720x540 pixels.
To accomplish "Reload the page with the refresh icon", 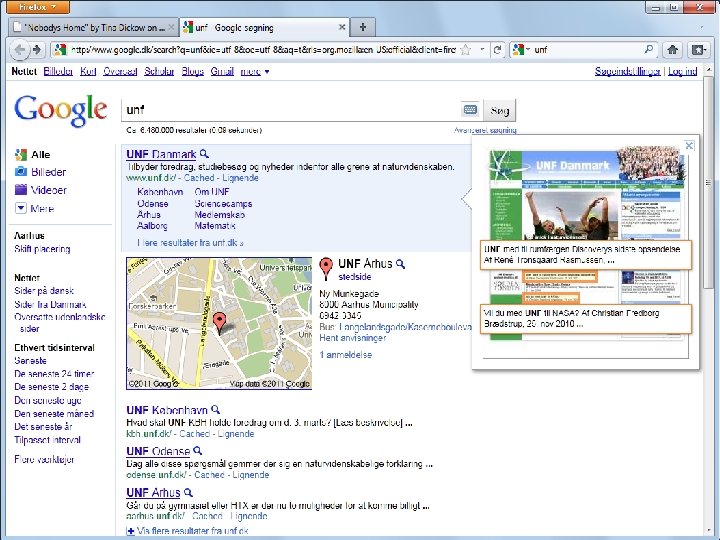I will click(x=497, y=50).
